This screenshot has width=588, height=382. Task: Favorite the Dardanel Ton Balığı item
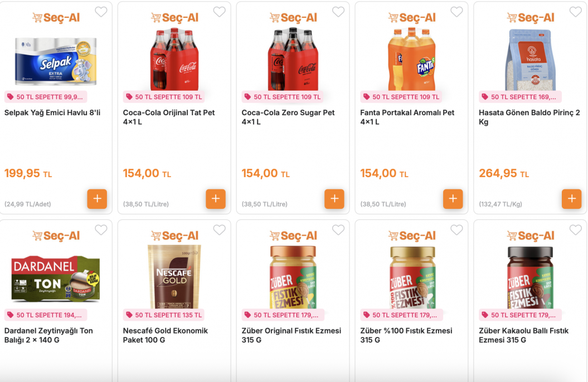[101, 230]
